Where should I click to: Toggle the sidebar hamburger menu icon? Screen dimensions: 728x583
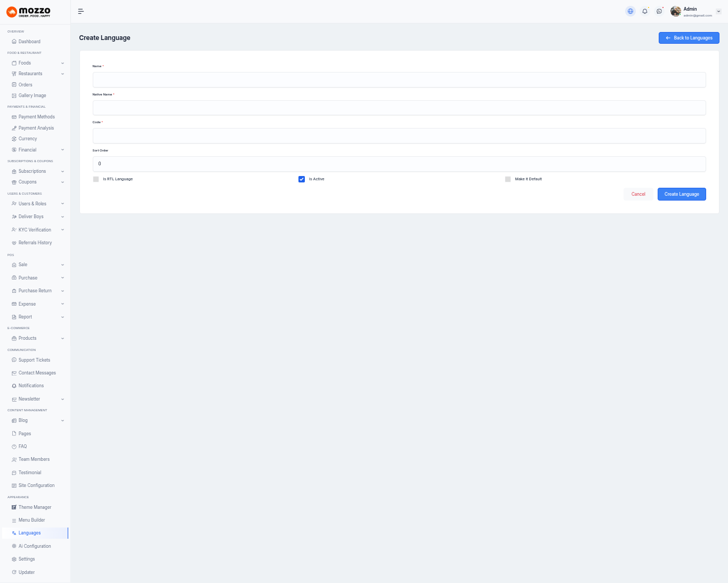(x=81, y=11)
